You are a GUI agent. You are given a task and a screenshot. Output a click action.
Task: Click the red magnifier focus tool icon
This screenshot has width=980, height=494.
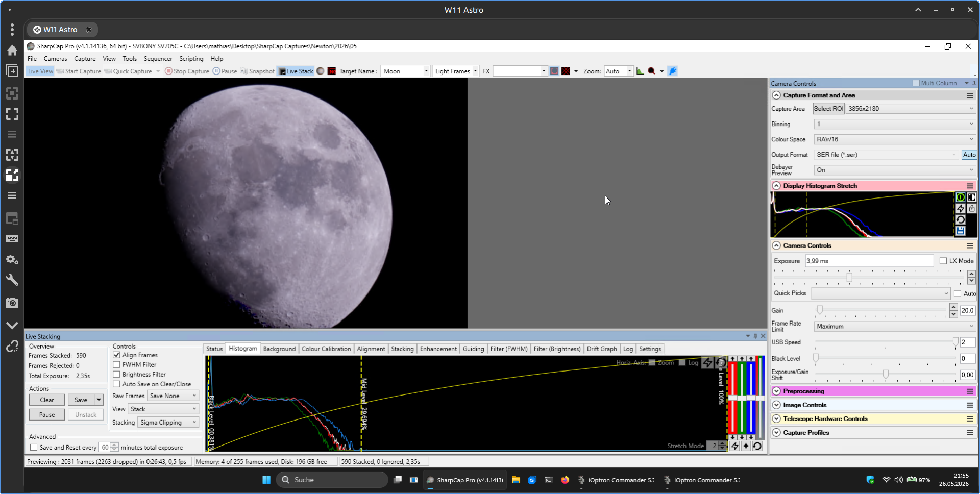[x=651, y=71]
